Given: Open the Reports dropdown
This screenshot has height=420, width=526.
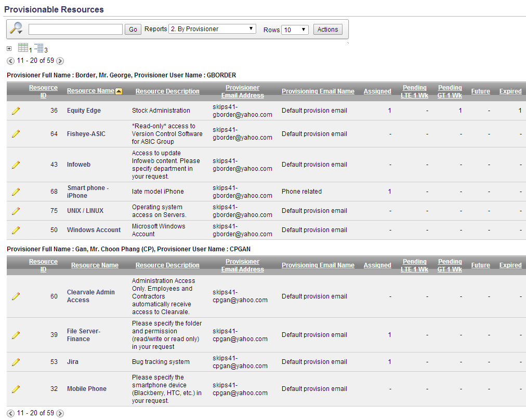Looking at the screenshot, I should point(212,29).
